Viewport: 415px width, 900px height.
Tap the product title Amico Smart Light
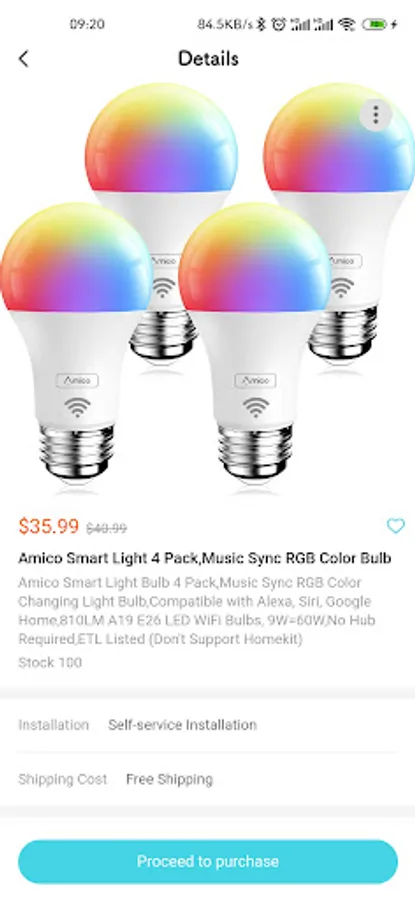[x=205, y=558]
